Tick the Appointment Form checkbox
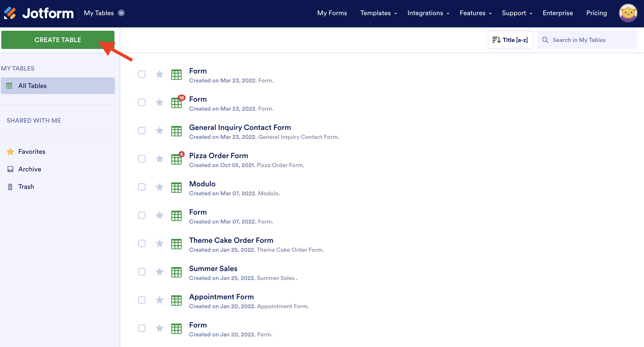Screen dimensions: 644x347 [142, 300]
